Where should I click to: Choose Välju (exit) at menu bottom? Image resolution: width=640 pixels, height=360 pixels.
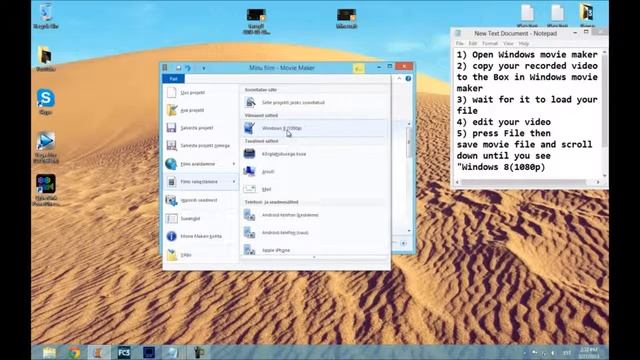pyautogui.click(x=200, y=255)
